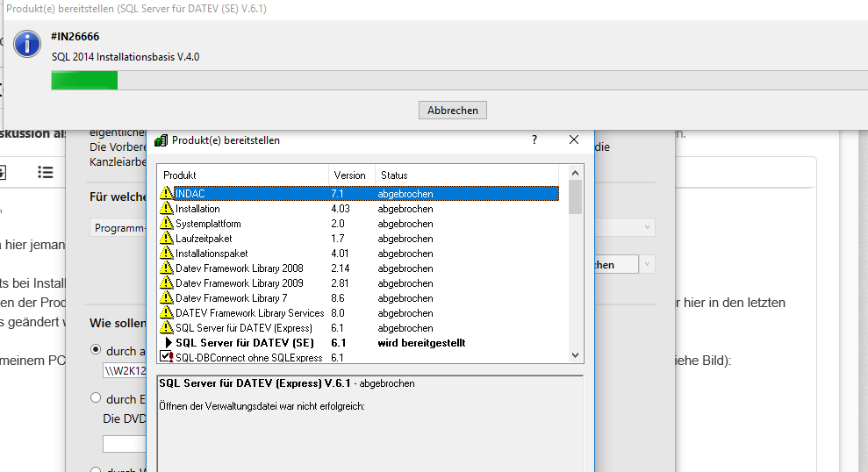Click the warning icon next to Laufzeitpaket
Image resolution: width=868 pixels, height=472 pixels.
coord(166,238)
